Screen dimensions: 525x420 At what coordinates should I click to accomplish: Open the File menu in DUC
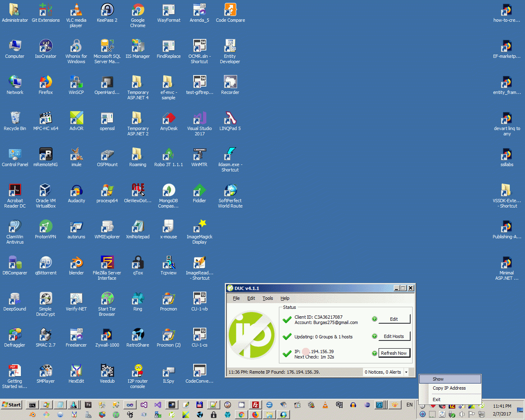pos(236,298)
